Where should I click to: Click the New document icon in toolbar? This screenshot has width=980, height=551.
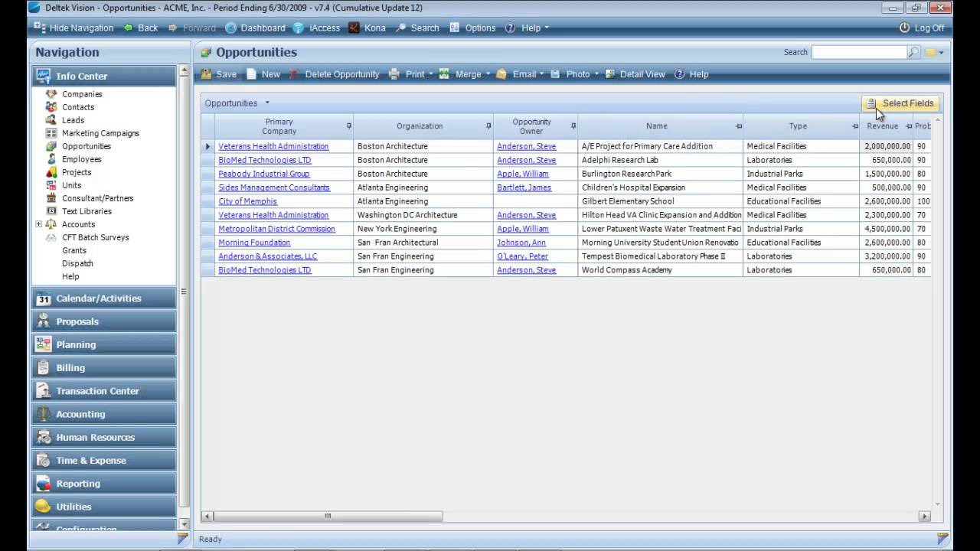pyautogui.click(x=251, y=74)
